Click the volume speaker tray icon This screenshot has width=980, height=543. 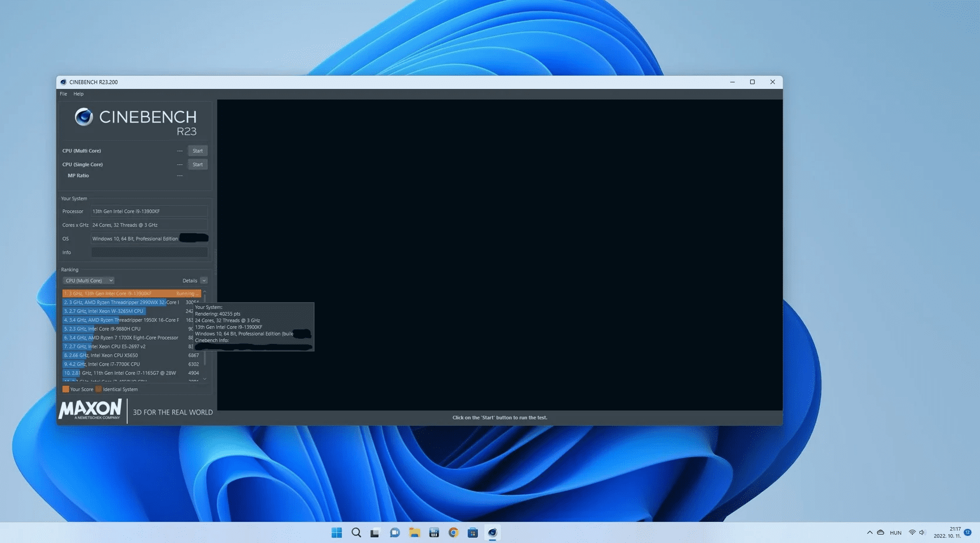click(x=922, y=532)
